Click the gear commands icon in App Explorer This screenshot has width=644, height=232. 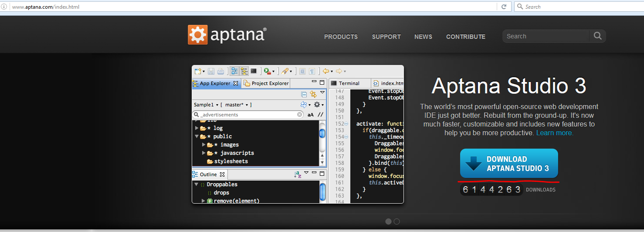317,105
